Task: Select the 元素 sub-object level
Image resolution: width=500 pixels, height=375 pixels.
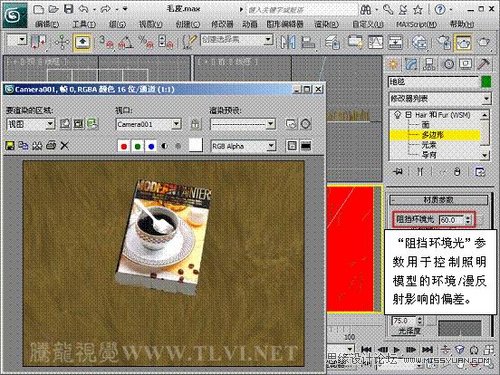Action: tap(429, 145)
